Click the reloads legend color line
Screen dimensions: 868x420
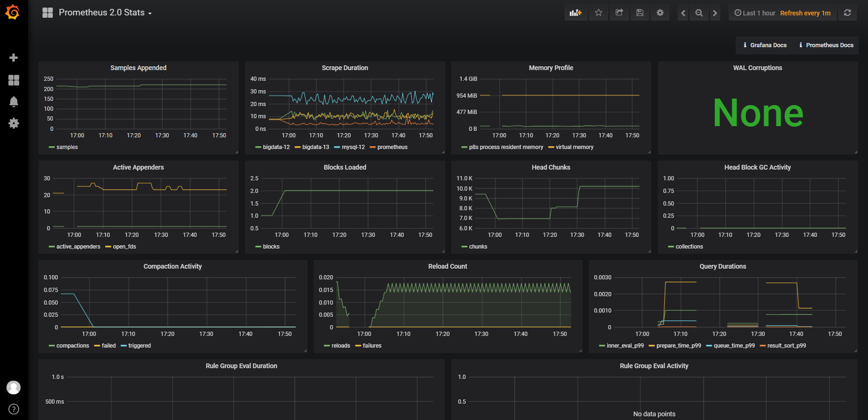(x=327, y=346)
